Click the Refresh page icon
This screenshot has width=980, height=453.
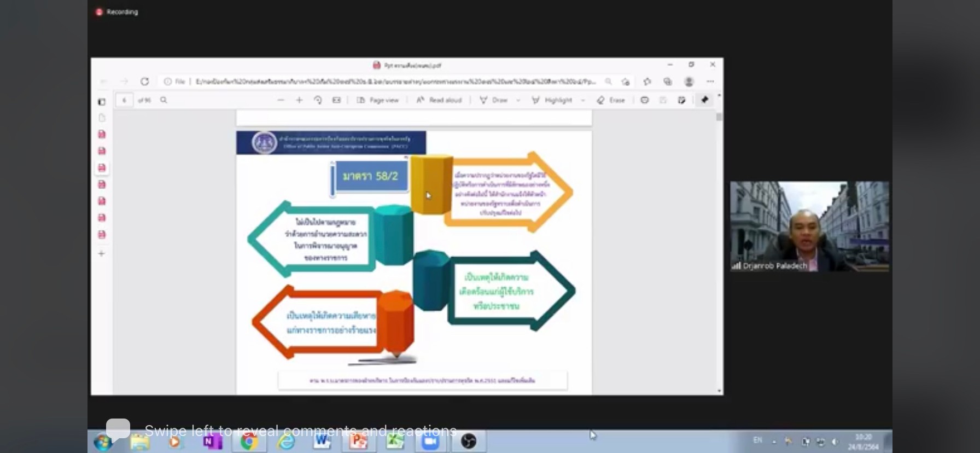coord(144,82)
